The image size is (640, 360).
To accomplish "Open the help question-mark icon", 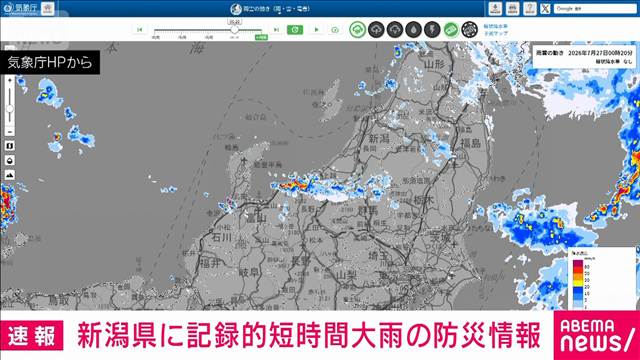I will click(x=530, y=8).
